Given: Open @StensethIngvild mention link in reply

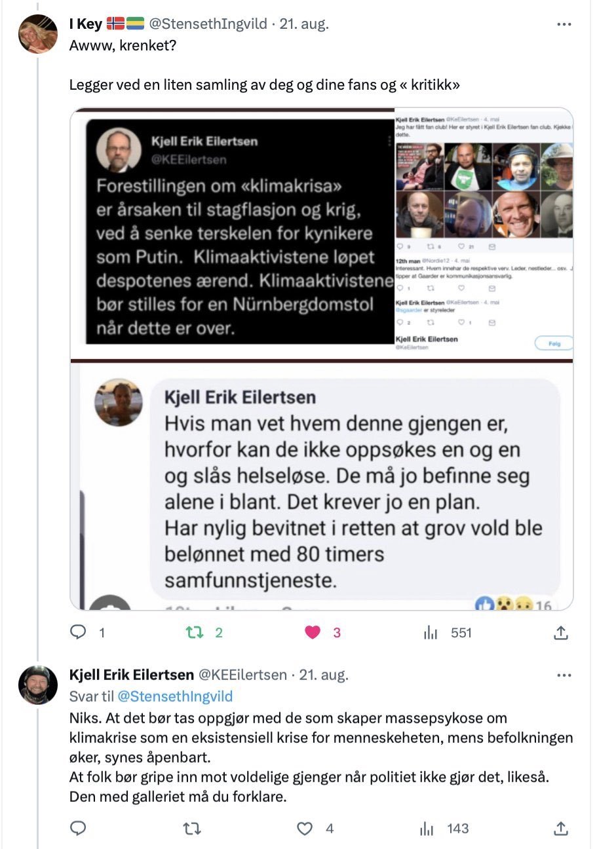Looking at the screenshot, I should tap(175, 696).
